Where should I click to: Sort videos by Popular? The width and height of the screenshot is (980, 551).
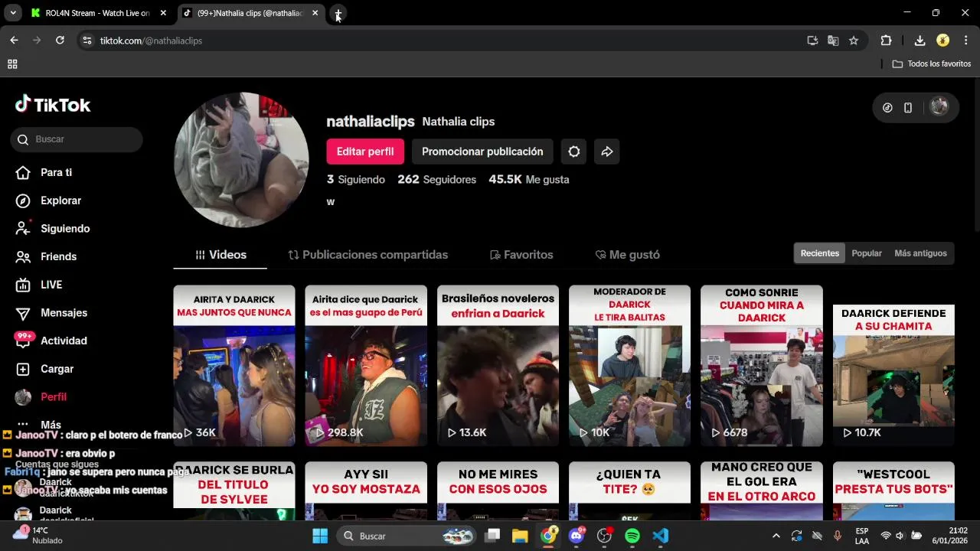click(x=867, y=253)
